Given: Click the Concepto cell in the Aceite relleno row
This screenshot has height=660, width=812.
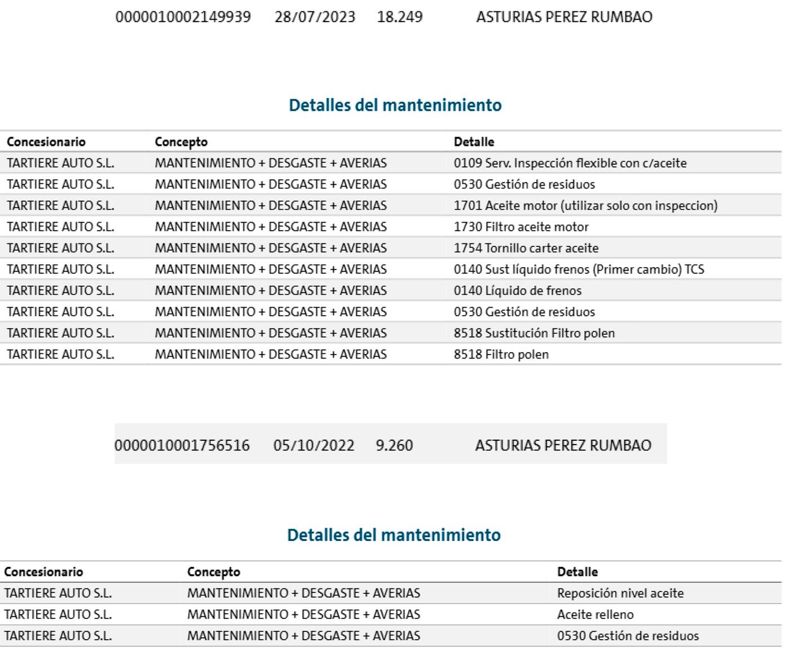Looking at the screenshot, I should pyautogui.click(x=303, y=614).
